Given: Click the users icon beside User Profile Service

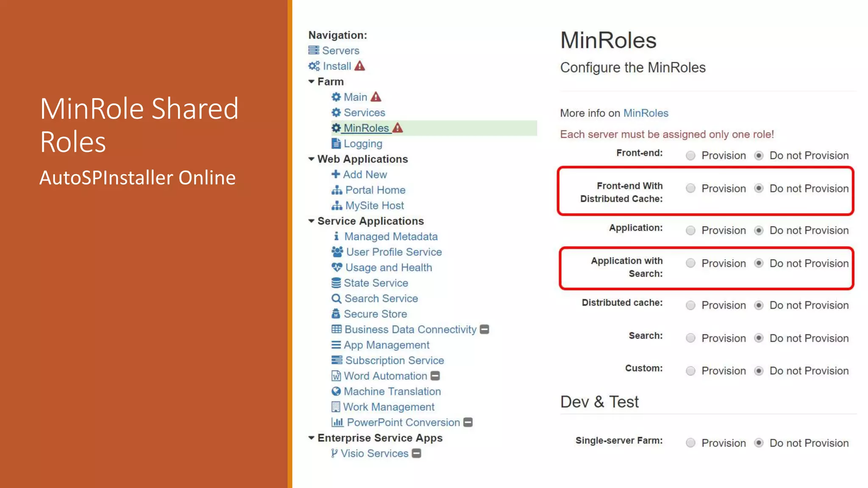Looking at the screenshot, I should pyautogui.click(x=337, y=252).
